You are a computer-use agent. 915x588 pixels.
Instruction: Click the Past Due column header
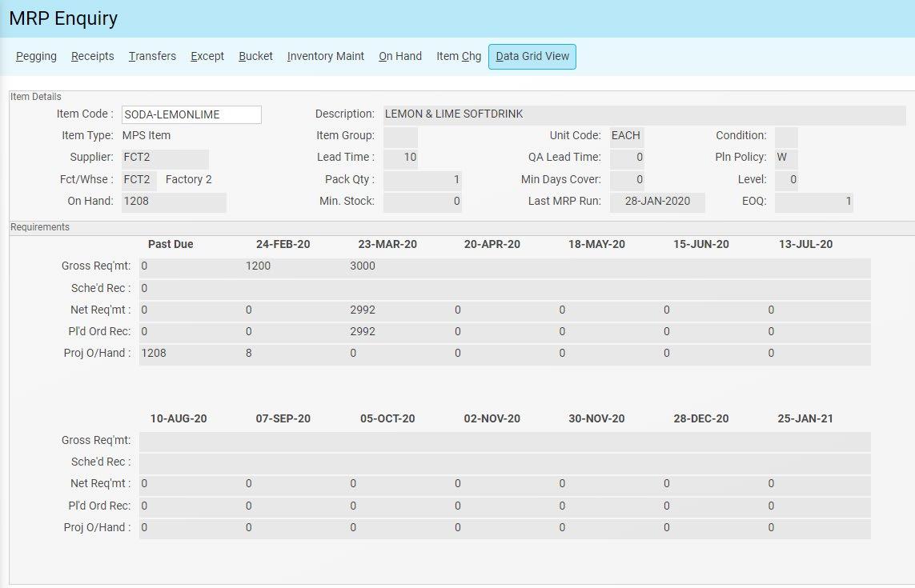(x=171, y=245)
